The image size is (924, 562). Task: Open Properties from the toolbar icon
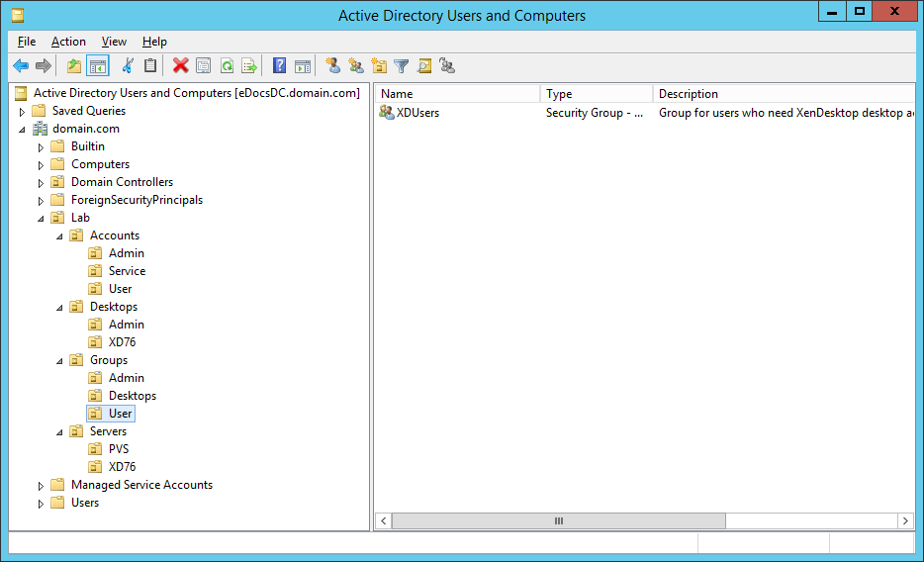204,66
